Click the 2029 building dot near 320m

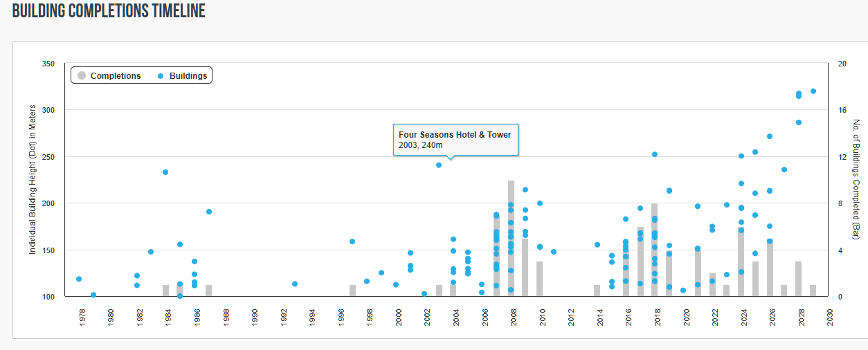click(x=813, y=91)
